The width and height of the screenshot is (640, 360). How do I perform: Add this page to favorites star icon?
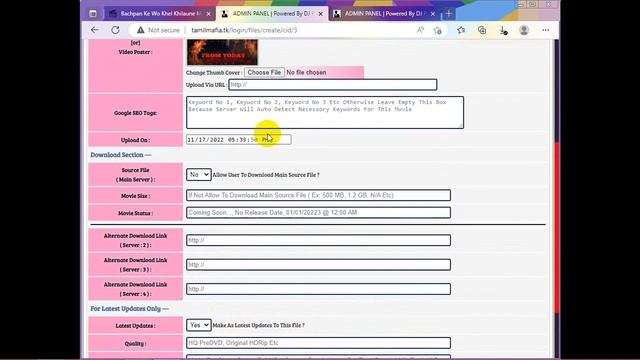(438, 30)
